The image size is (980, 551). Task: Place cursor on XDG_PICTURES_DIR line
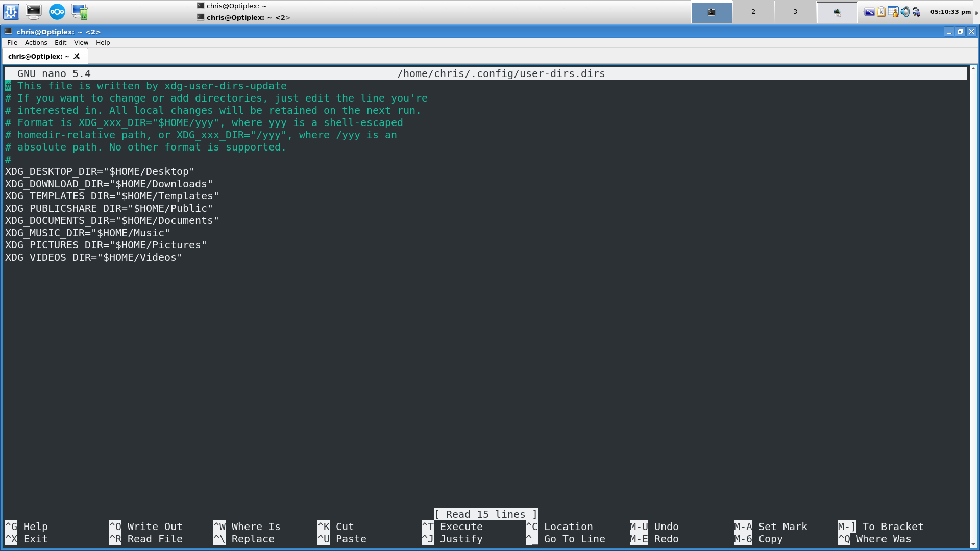[x=106, y=245]
